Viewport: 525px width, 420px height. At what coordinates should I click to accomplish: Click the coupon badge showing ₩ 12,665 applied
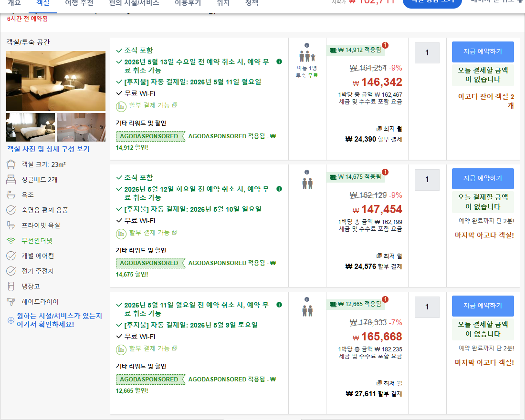tap(356, 304)
